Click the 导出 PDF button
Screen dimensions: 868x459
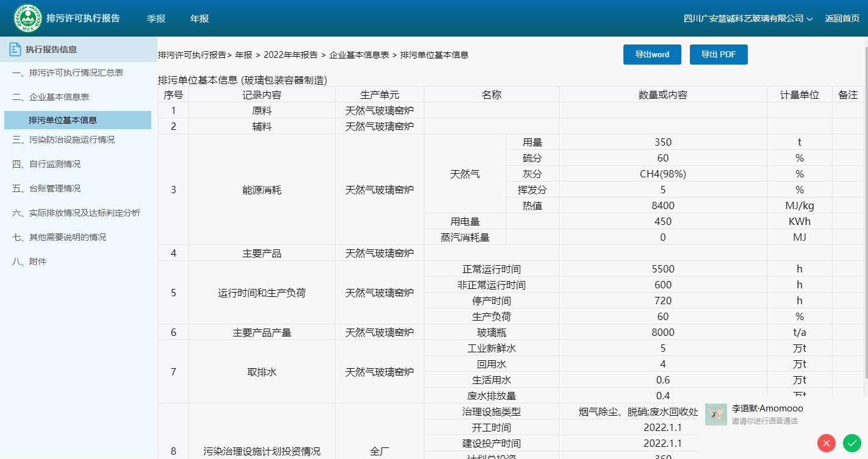(719, 54)
